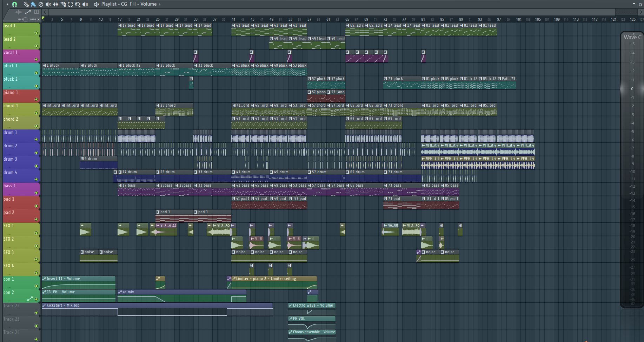Mute the drum 3 track
This screenshot has height=342, width=644.
[x=36, y=166]
